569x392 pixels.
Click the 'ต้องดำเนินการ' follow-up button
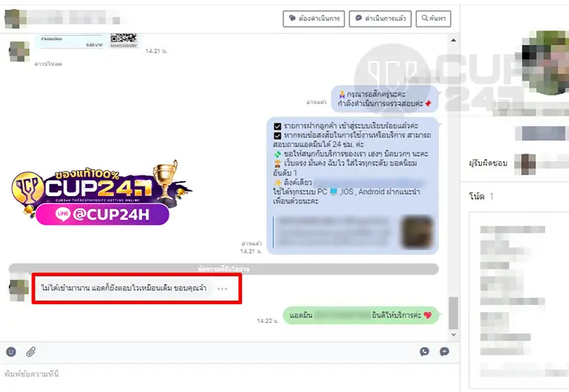pyautogui.click(x=313, y=19)
